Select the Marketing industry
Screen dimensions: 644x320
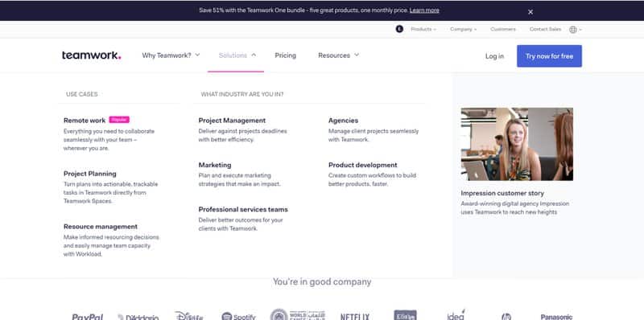click(x=215, y=165)
